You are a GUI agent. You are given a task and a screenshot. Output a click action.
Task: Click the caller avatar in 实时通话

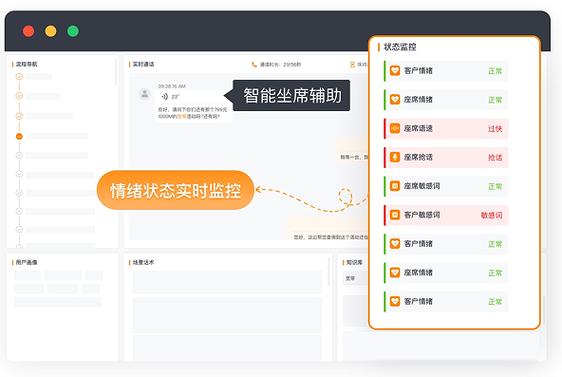(145, 94)
